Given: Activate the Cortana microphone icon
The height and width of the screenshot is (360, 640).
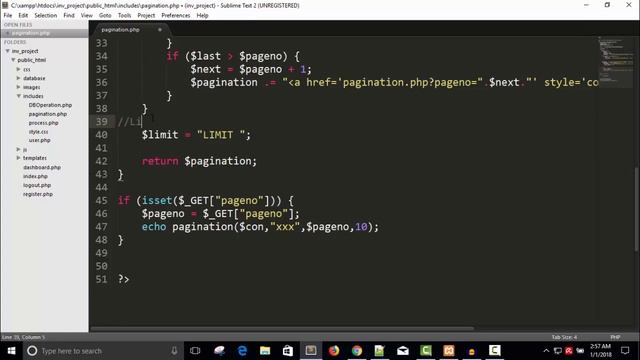Looking at the screenshot, I should click(174, 351).
